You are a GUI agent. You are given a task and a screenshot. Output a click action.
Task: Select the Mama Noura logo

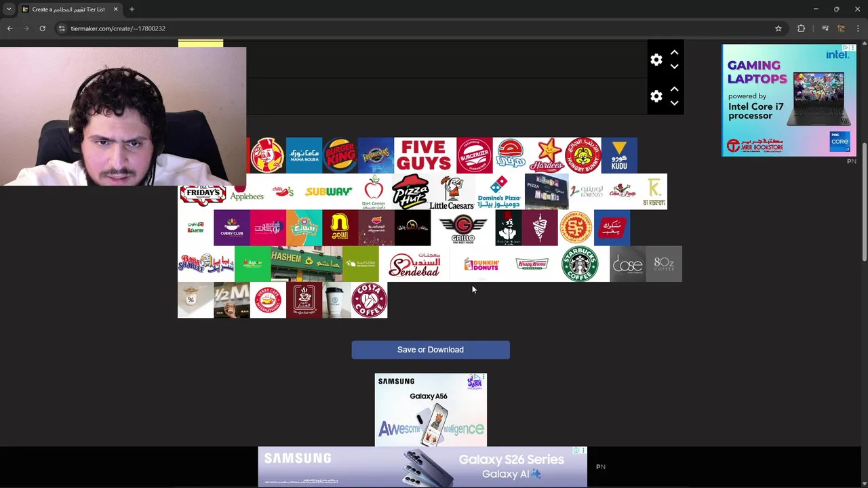304,155
